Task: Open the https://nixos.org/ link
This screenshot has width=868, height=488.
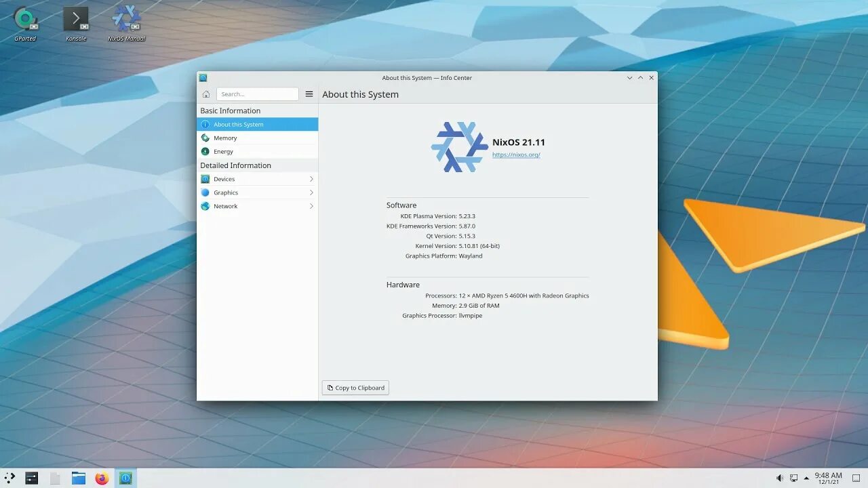Action: pyautogui.click(x=516, y=155)
